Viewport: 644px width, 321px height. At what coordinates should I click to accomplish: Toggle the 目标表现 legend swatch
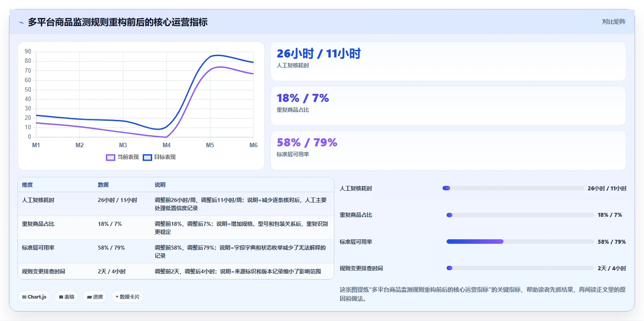147,157
